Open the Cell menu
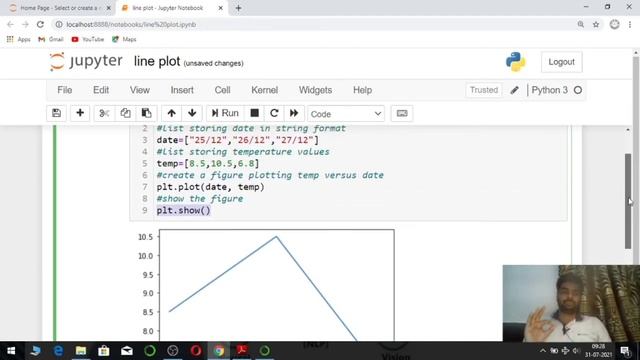Image resolution: width=640 pixels, height=360 pixels. coord(222,90)
